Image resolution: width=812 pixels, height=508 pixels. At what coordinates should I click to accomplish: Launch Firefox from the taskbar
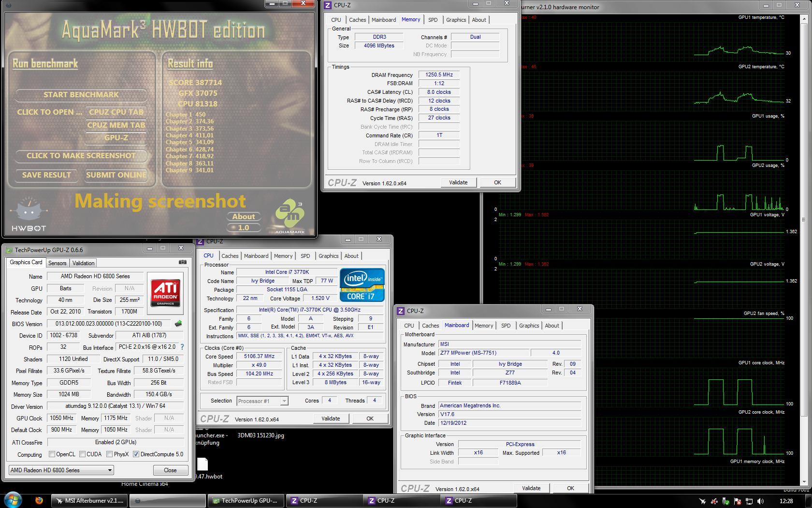[x=39, y=501]
